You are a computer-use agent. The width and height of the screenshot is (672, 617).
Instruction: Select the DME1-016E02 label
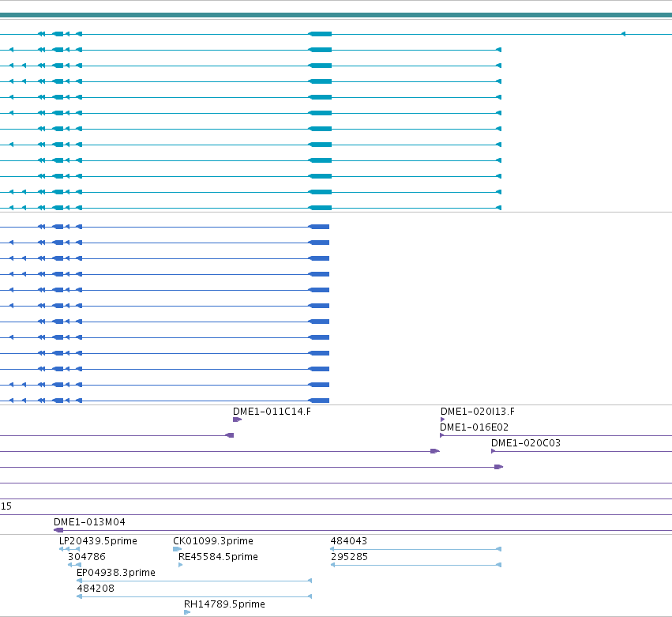click(x=474, y=427)
